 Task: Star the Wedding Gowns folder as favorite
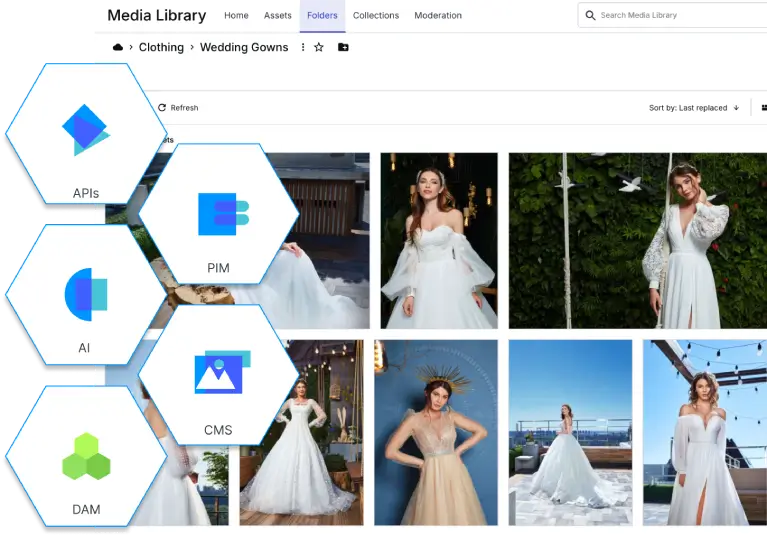(319, 47)
